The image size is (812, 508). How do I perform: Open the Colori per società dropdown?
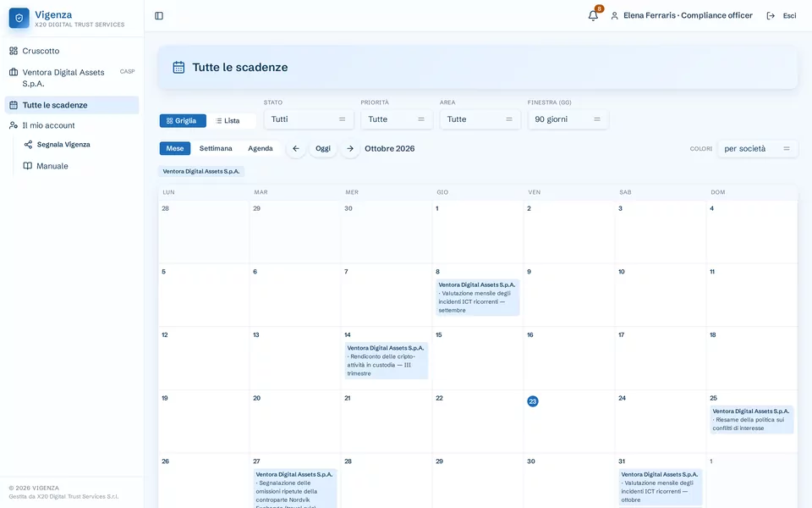click(x=758, y=149)
